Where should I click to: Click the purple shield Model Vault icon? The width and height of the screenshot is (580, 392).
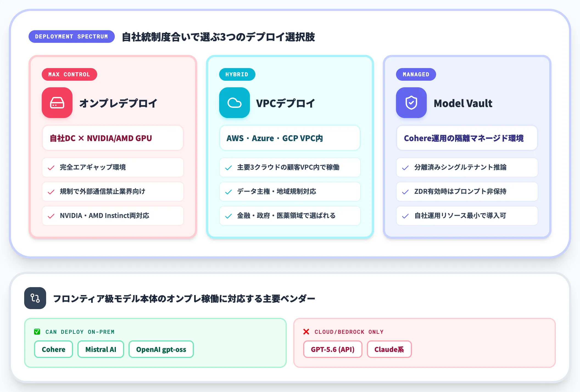[411, 103]
